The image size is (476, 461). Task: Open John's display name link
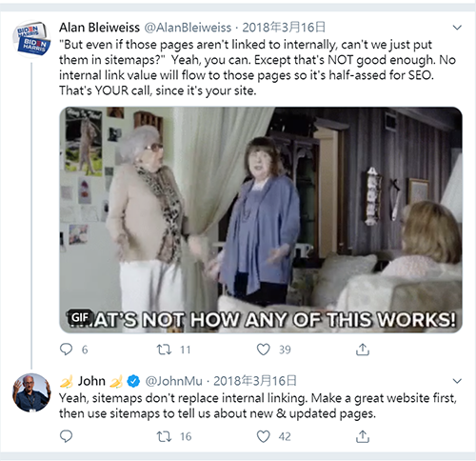pyautogui.click(x=91, y=381)
